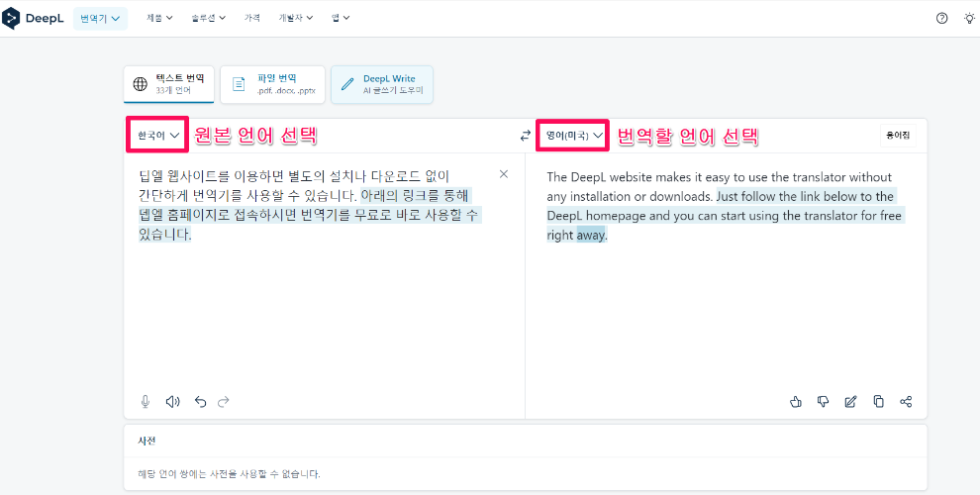Click the globe icon on text translation tab
The height and width of the screenshot is (495, 980).
point(141,84)
